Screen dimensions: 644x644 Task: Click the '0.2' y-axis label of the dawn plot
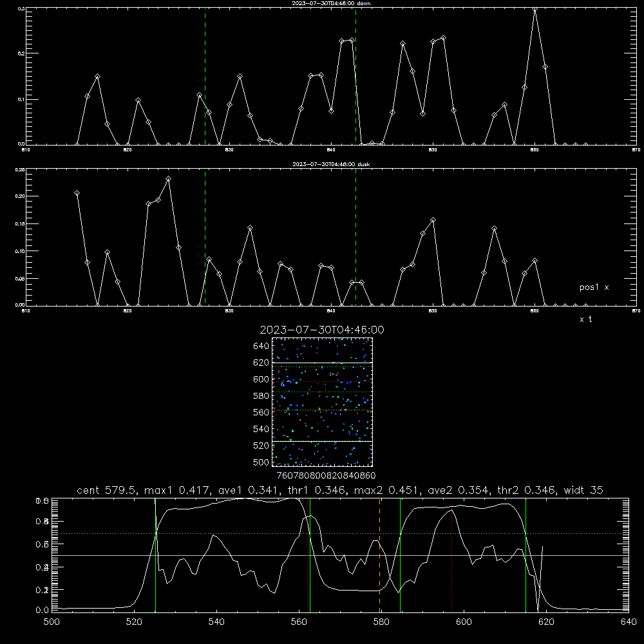pos(22,53)
